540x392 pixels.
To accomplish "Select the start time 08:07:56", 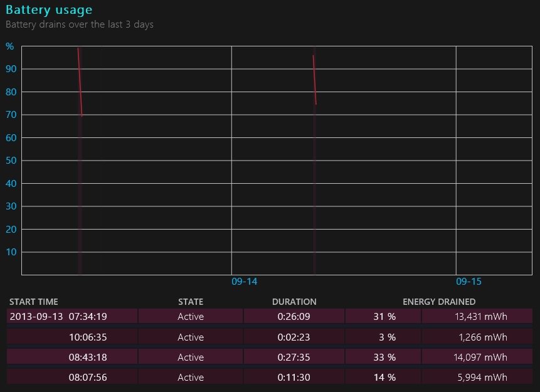I will click(88, 377).
